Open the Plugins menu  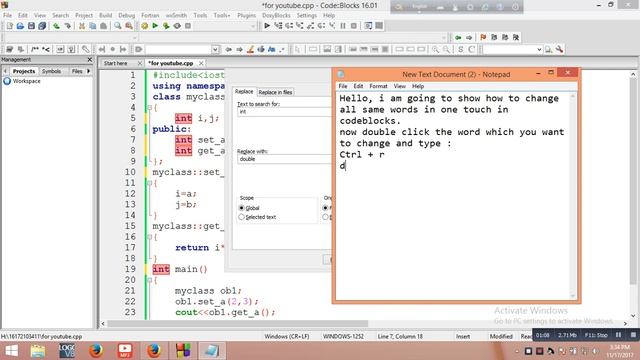coord(247,15)
